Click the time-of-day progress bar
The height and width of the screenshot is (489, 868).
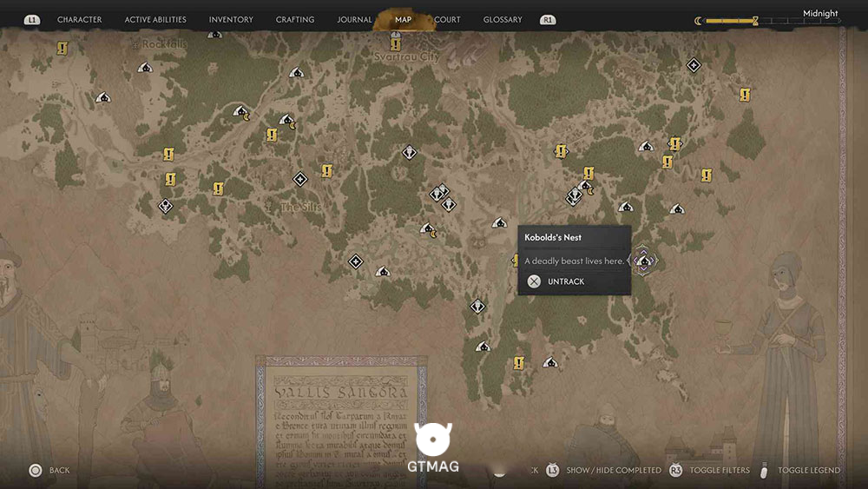(x=773, y=21)
